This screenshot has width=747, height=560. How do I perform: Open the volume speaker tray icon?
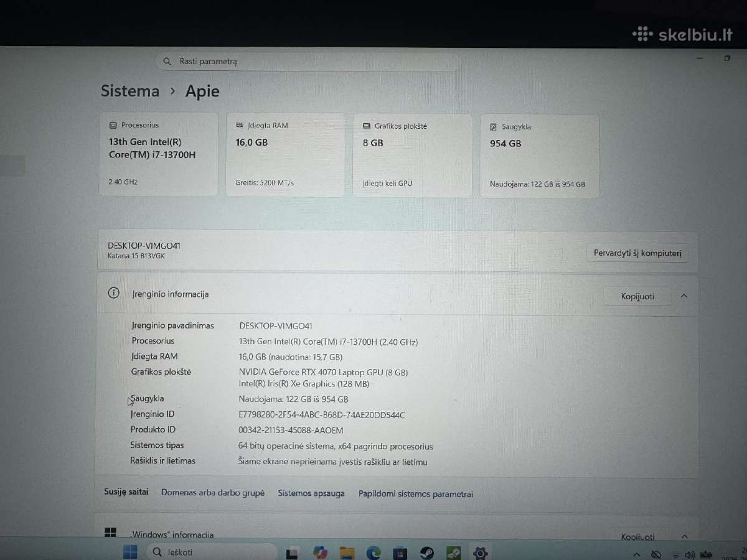(x=690, y=554)
